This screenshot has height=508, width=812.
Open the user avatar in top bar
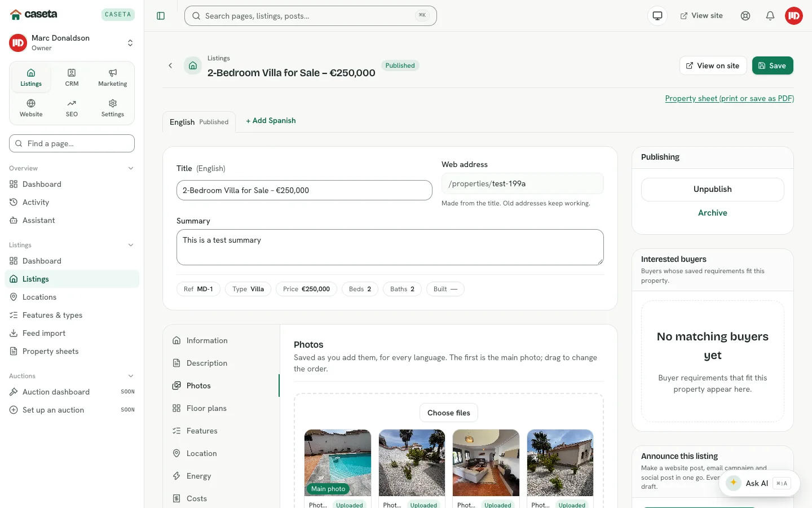pos(794,16)
